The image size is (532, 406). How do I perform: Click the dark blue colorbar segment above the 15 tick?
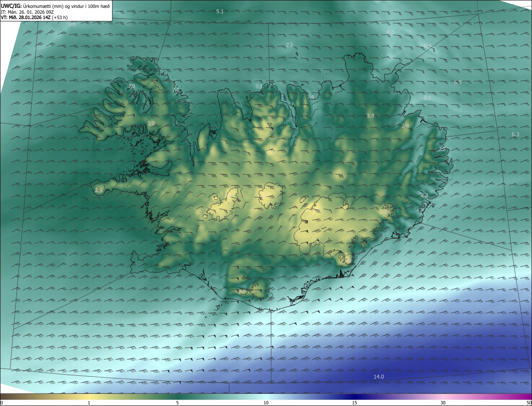click(x=355, y=397)
